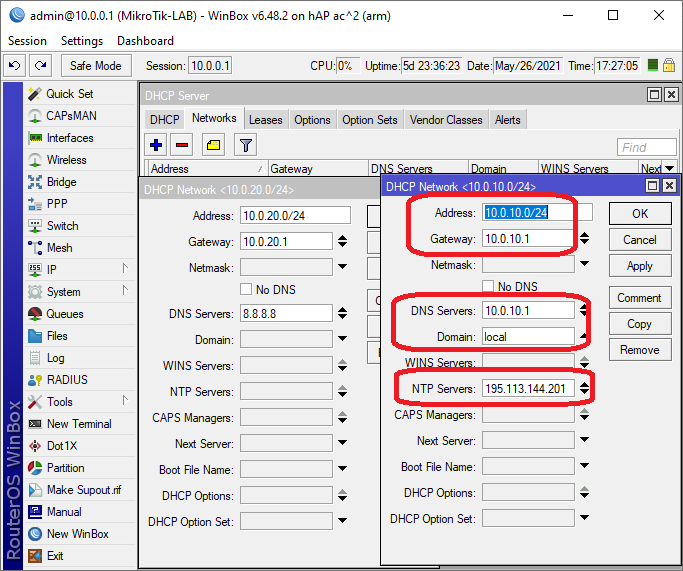Click the padlock icon in status bar
The width and height of the screenshot is (683, 571).
669,66
